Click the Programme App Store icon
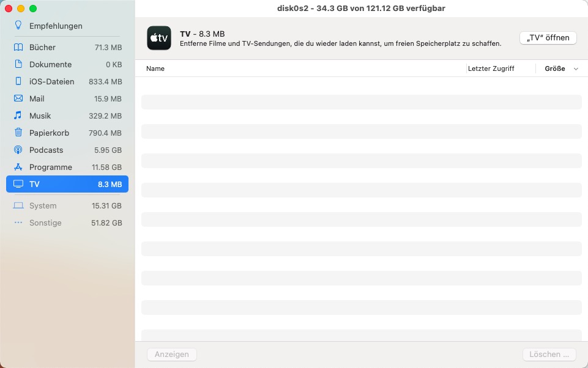The width and height of the screenshot is (588, 368). tap(18, 167)
